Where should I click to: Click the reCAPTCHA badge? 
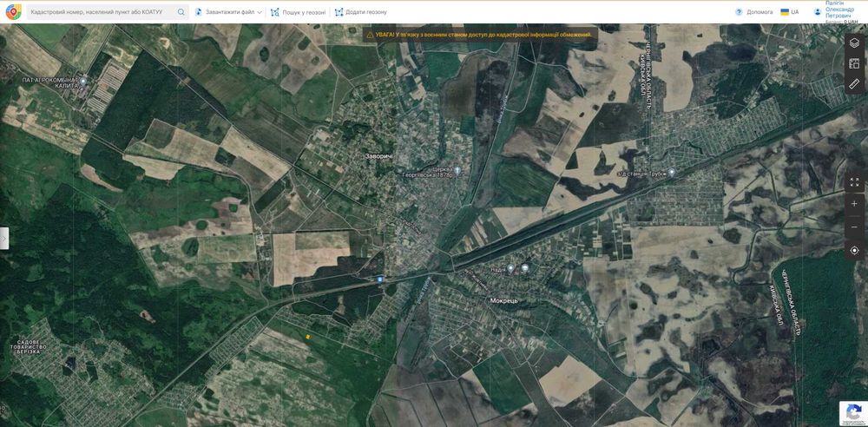853,413
